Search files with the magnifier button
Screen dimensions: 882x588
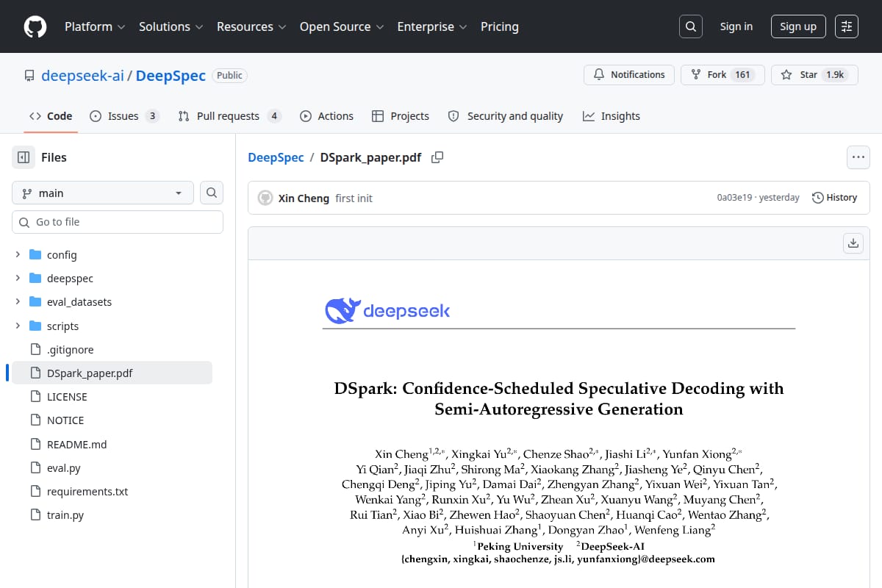click(x=212, y=193)
